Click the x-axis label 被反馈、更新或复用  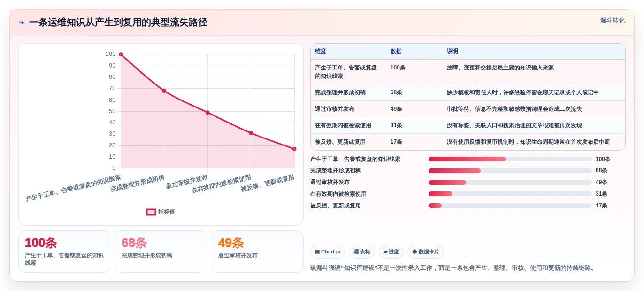point(268,184)
